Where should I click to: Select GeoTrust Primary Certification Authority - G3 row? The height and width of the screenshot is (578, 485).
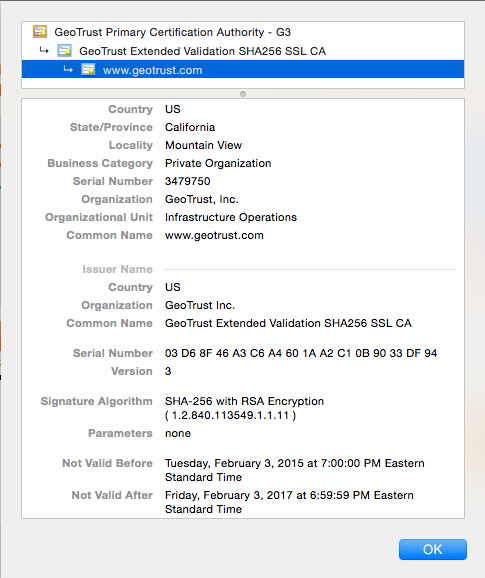click(x=243, y=32)
